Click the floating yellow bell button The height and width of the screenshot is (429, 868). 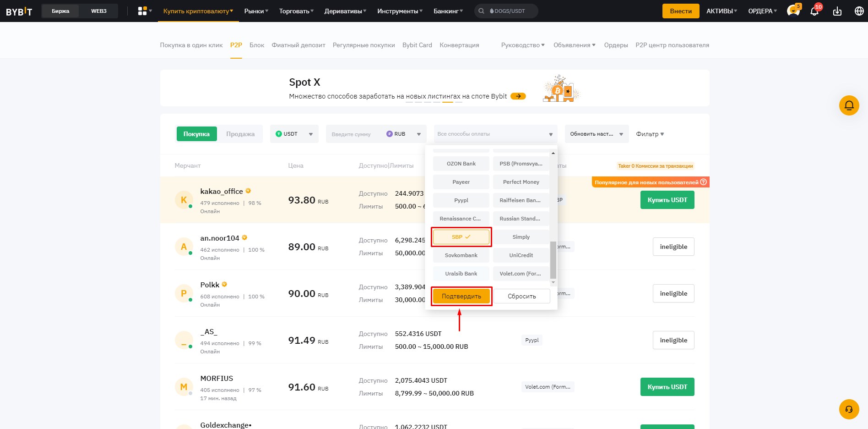849,105
